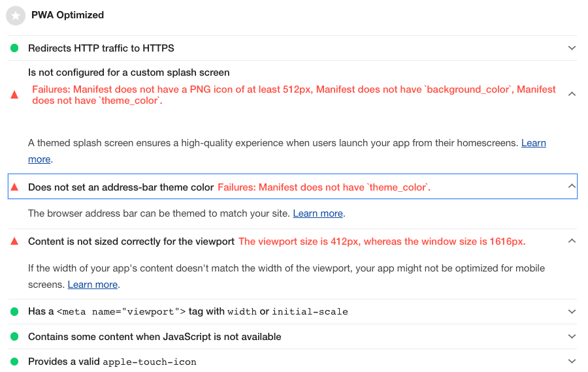Click green pass dot for Redirects HTTP traffic
The height and width of the screenshot is (372, 588).
pos(14,48)
